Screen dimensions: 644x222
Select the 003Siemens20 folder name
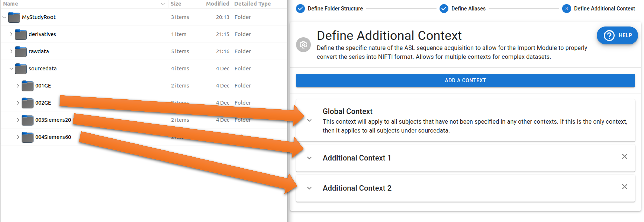coord(53,120)
